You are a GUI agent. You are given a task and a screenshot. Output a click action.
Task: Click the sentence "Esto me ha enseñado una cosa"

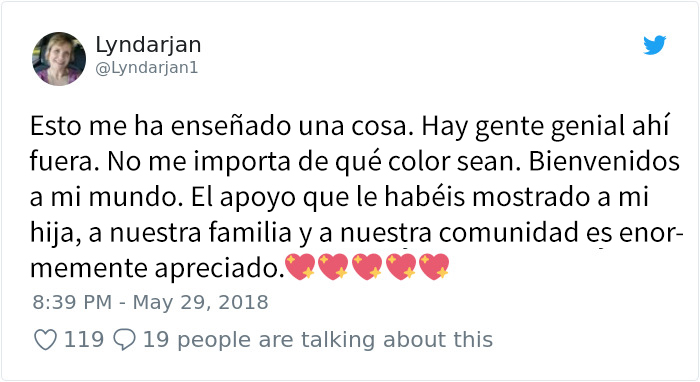(x=219, y=126)
